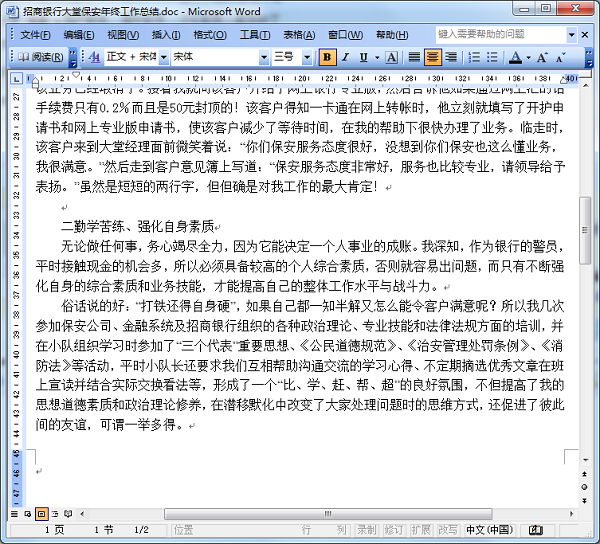This screenshot has width=600, height=544.
Task: Toggle bold formatting button
Action: (327, 57)
